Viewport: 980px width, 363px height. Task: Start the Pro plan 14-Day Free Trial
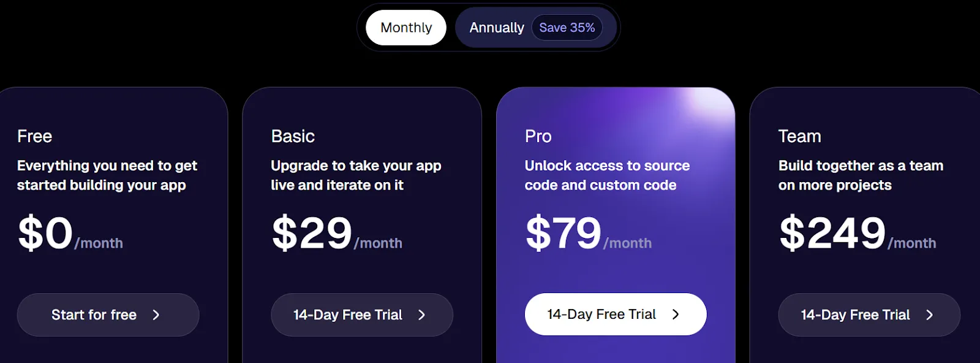pos(615,314)
